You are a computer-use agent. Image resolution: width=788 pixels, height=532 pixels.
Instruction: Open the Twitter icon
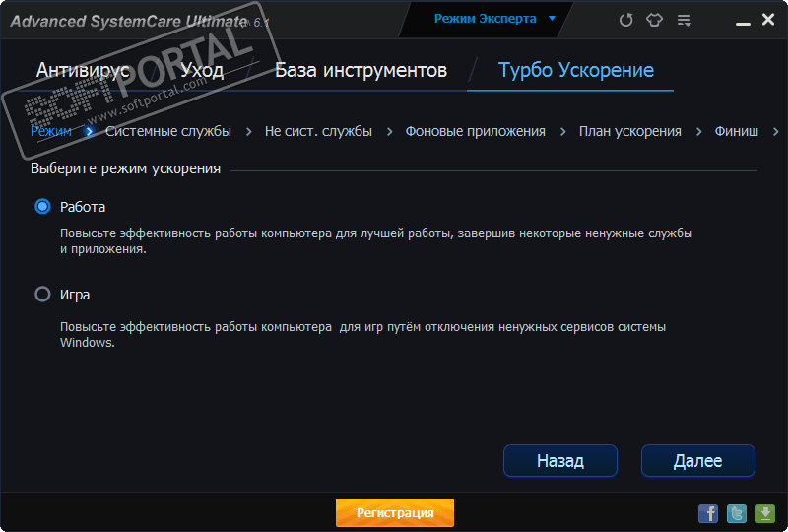[x=737, y=513]
